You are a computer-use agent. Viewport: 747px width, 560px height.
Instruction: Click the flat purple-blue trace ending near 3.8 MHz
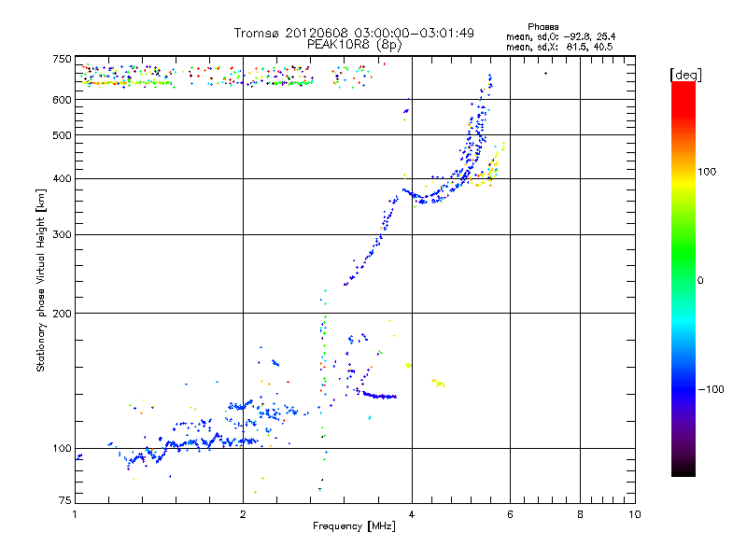click(x=379, y=395)
